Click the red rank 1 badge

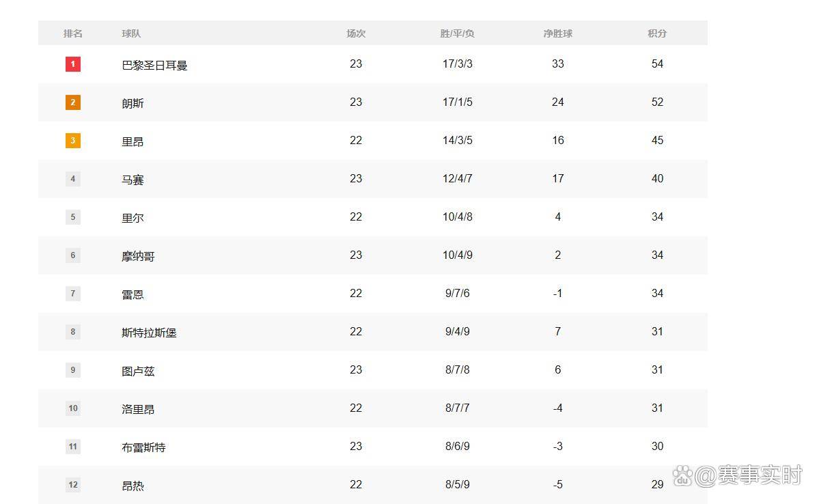click(73, 64)
